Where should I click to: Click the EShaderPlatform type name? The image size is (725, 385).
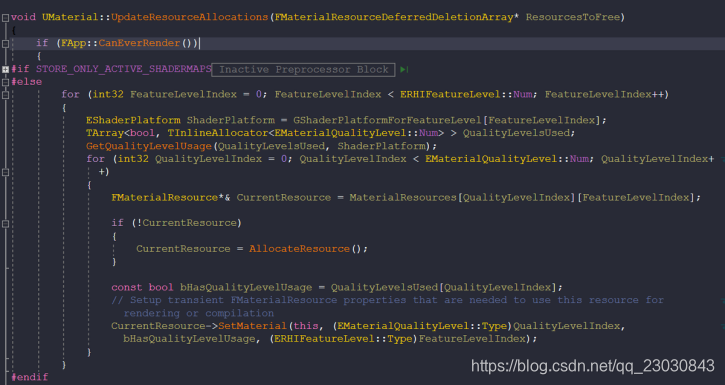point(133,120)
